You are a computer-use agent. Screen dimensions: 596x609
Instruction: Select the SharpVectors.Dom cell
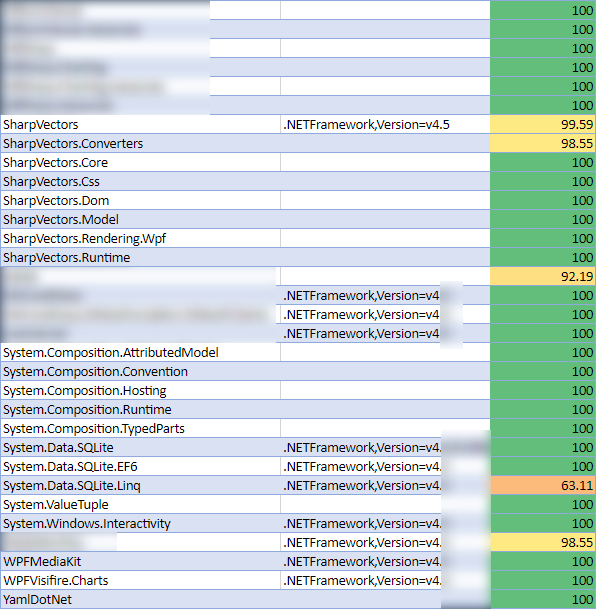pos(141,200)
